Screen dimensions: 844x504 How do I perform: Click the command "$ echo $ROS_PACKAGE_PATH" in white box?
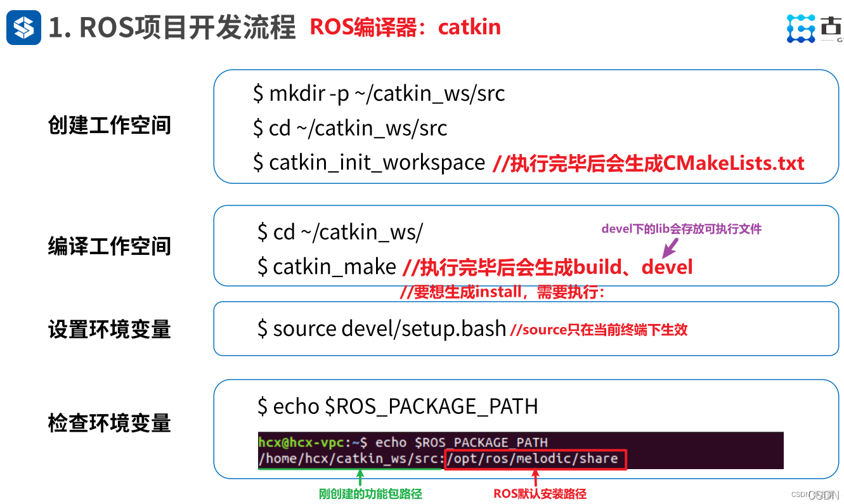[x=398, y=406]
